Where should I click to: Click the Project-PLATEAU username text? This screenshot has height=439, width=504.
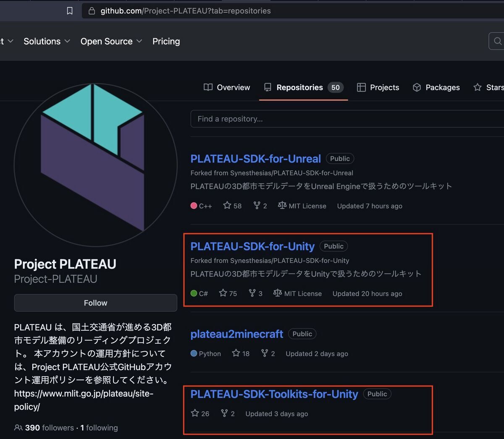55,279
